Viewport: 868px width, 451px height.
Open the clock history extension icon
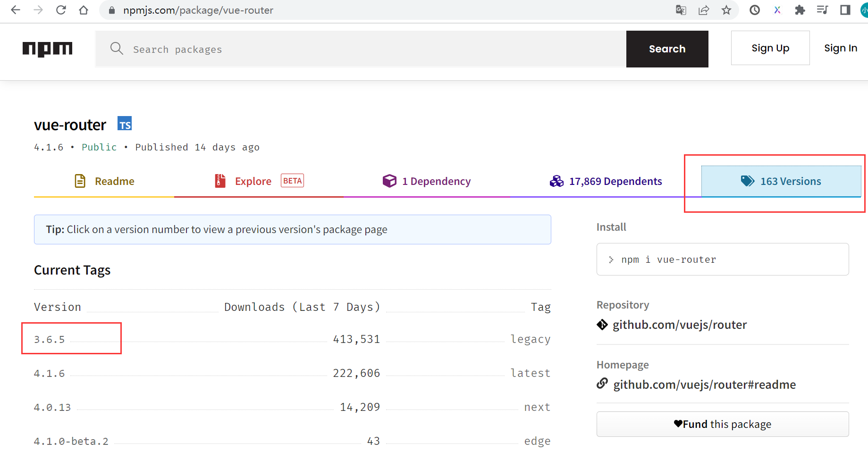[x=755, y=10]
